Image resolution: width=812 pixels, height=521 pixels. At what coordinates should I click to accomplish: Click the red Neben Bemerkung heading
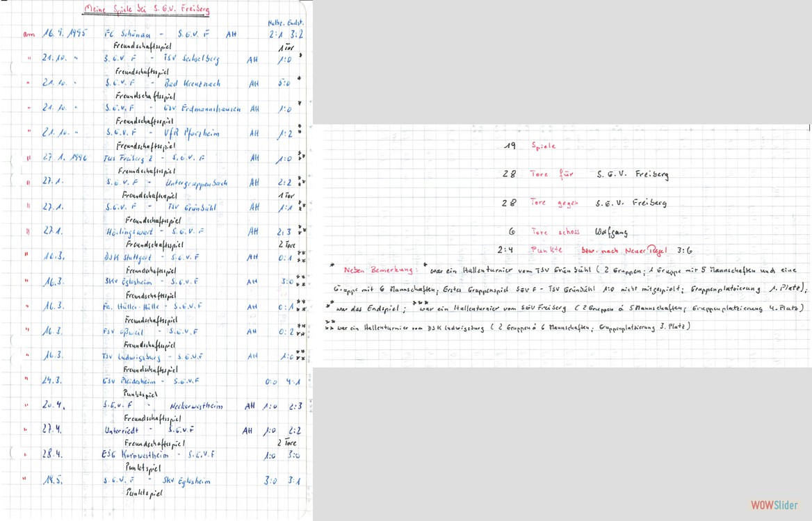378,270
